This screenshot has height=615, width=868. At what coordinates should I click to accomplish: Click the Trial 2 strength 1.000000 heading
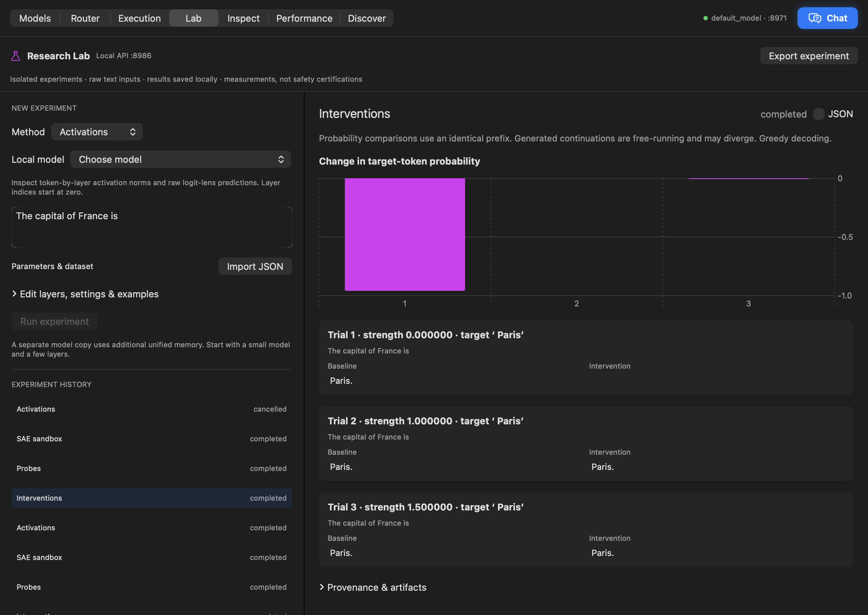[425, 421]
